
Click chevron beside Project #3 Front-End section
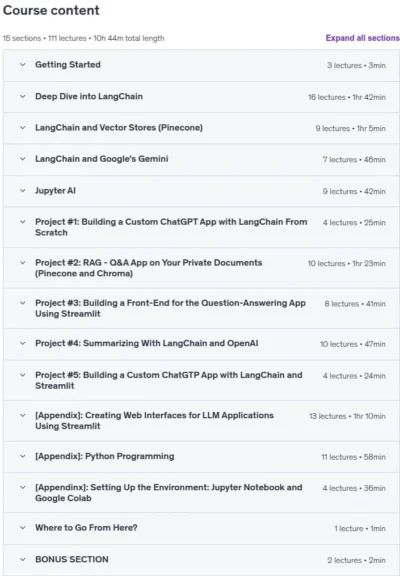click(x=23, y=303)
